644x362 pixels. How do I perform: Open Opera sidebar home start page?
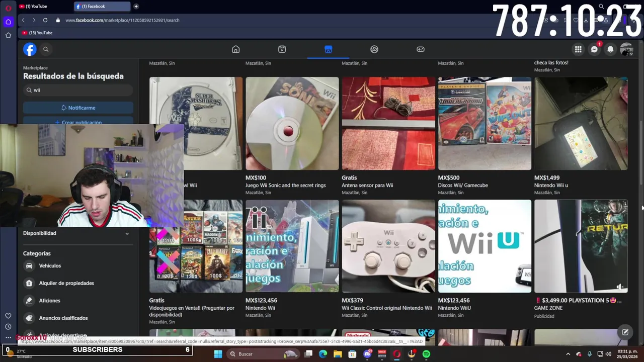point(8,22)
